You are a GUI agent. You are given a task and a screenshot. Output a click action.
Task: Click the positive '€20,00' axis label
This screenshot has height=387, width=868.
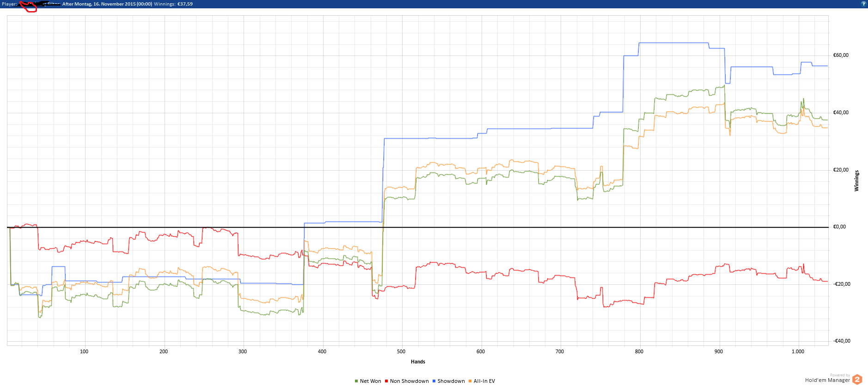(841, 170)
